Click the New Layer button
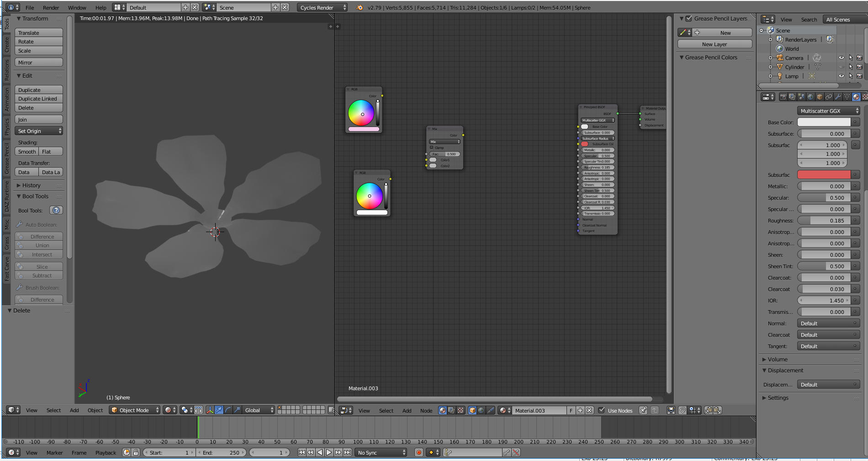The image size is (868, 461). point(715,44)
